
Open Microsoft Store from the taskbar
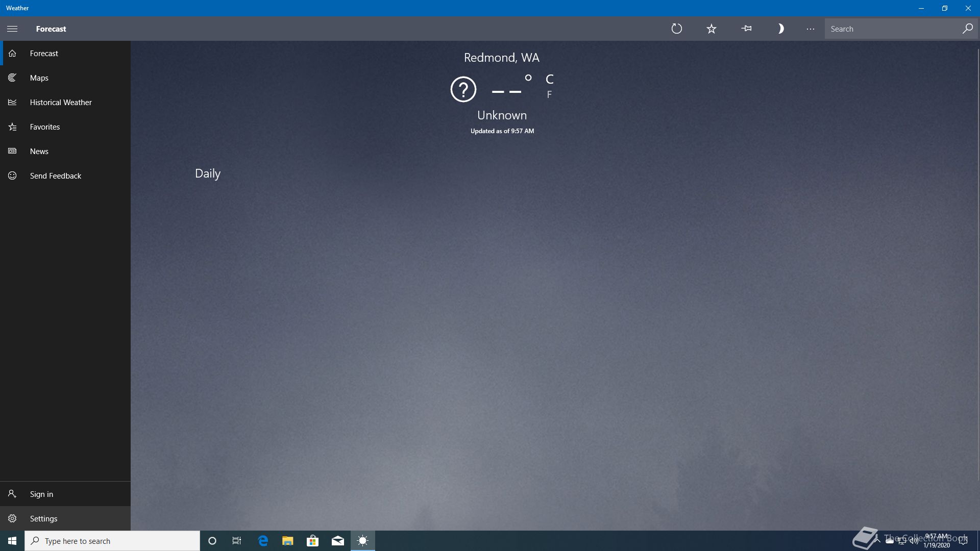tap(313, 541)
